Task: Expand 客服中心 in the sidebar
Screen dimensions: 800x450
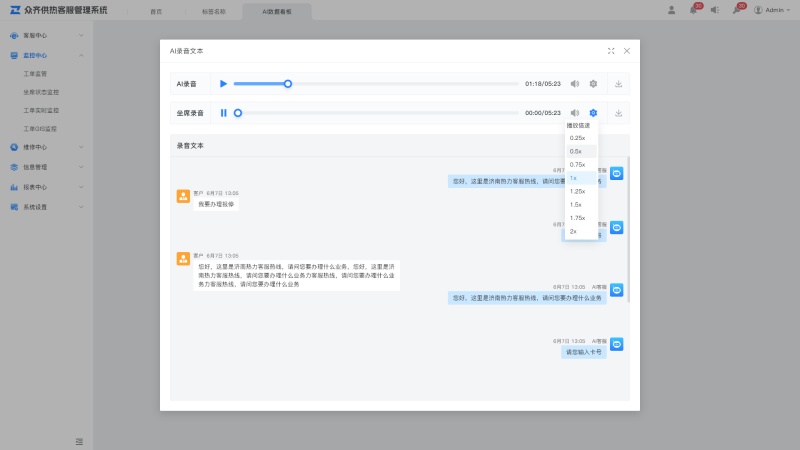Action: coord(46,35)
